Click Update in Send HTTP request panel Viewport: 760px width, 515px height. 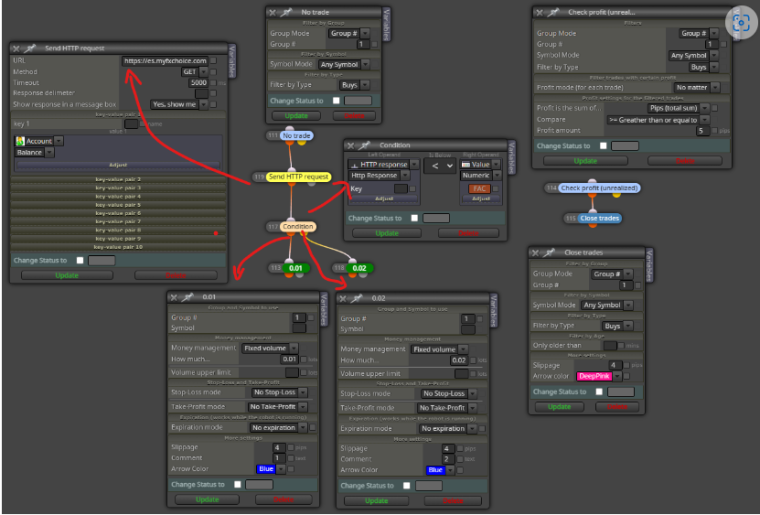pyautogui.click(x=67, y=275)
